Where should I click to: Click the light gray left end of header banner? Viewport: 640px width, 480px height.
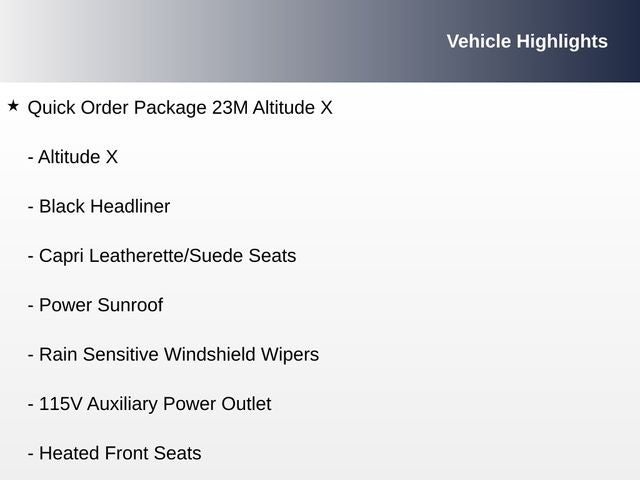(x=40, y=41)
